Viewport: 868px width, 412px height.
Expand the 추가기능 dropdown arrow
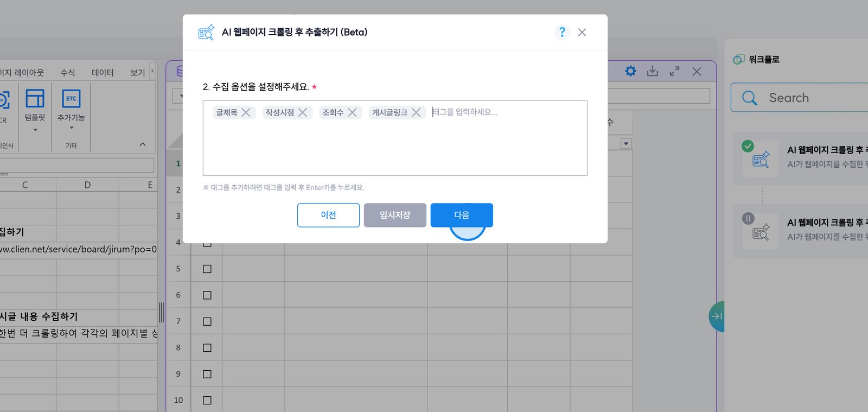(x=71, y=128)
